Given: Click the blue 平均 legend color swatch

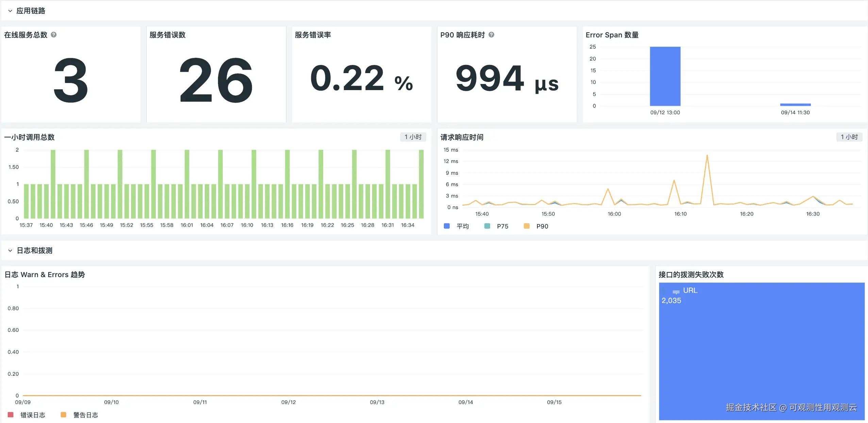Looking at the screenshot, I should (447, 226).
